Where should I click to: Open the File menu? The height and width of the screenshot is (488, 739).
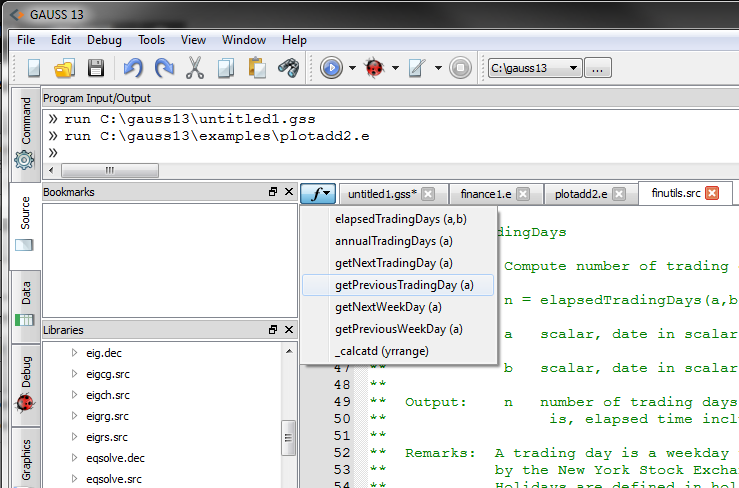pos(26,40)
